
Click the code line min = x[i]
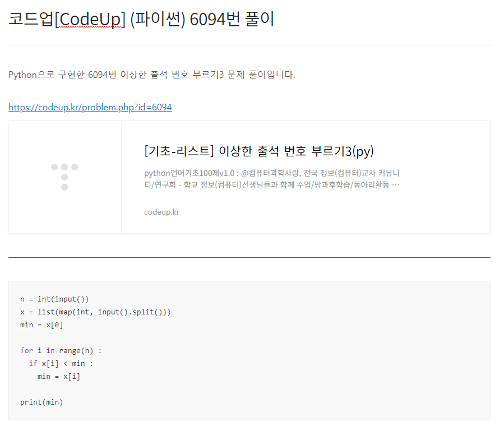coord(59,376)
